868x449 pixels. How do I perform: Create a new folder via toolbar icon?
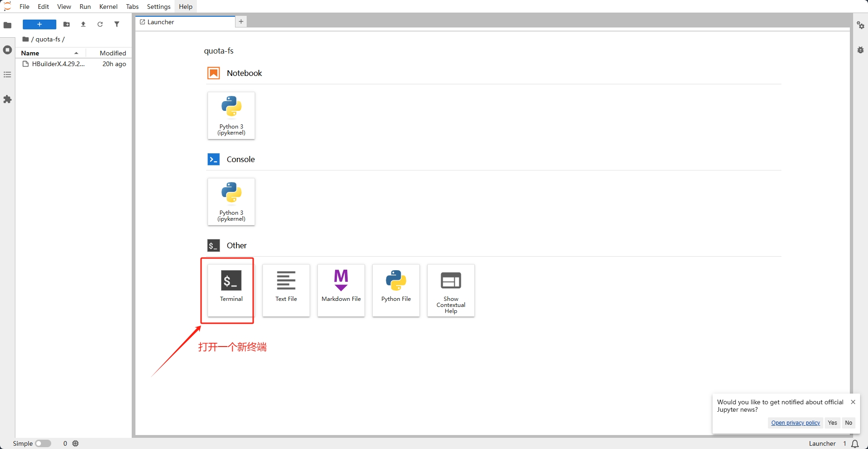(x=67, y=24)
